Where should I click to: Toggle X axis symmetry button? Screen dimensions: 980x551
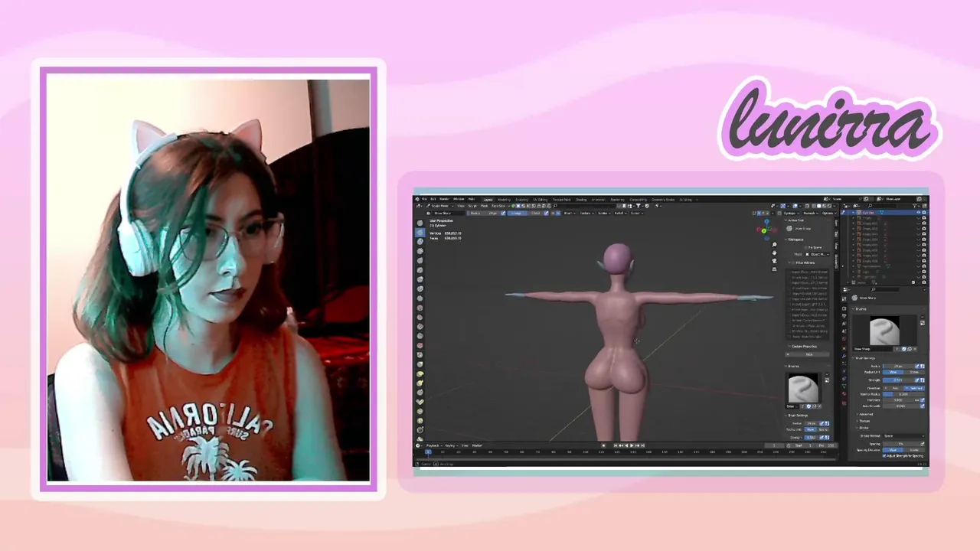tap(759, 213)
